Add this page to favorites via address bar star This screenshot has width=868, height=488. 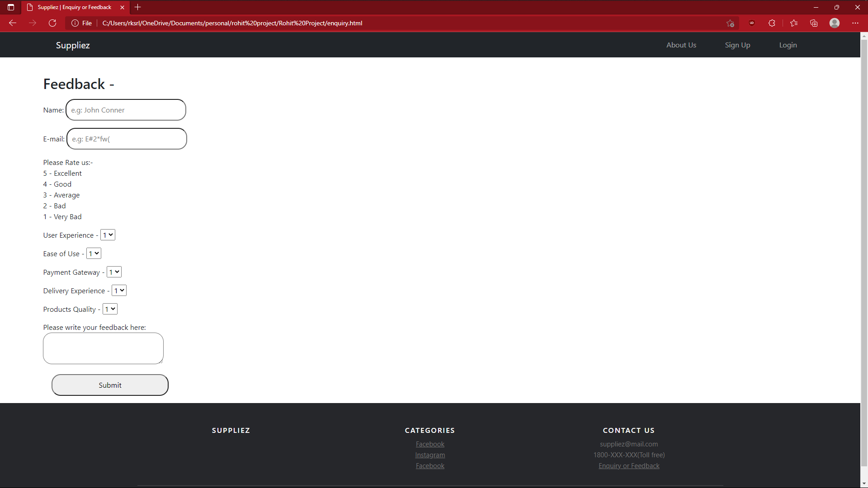pos(730,23)
